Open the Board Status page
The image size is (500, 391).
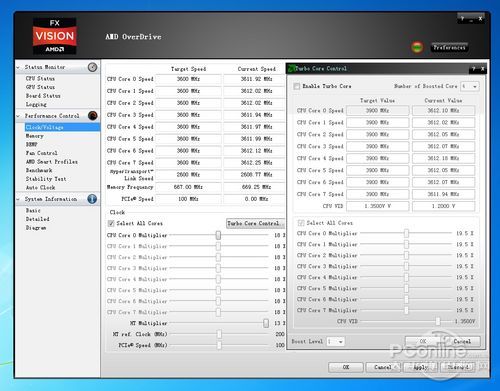click(x=43, y=96)
